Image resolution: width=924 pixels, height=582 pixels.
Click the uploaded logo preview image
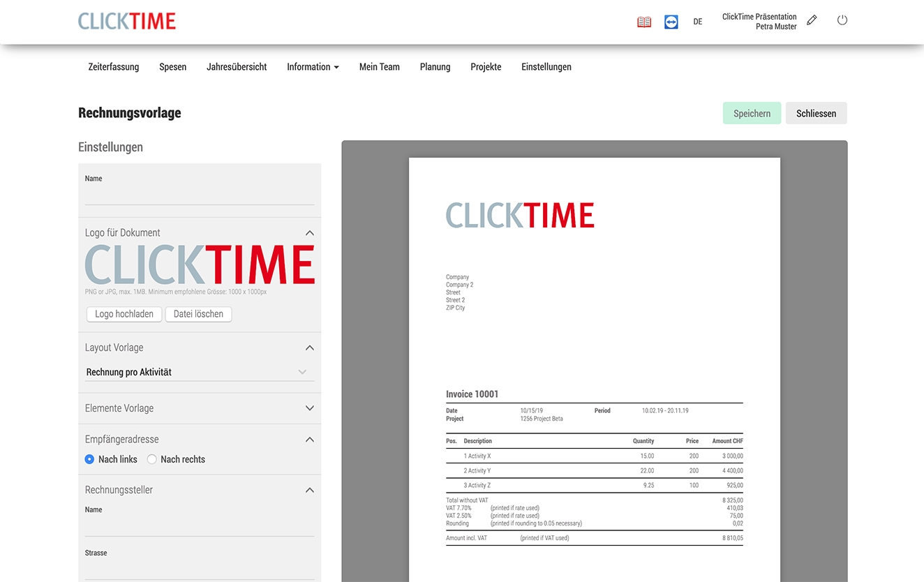200,264
